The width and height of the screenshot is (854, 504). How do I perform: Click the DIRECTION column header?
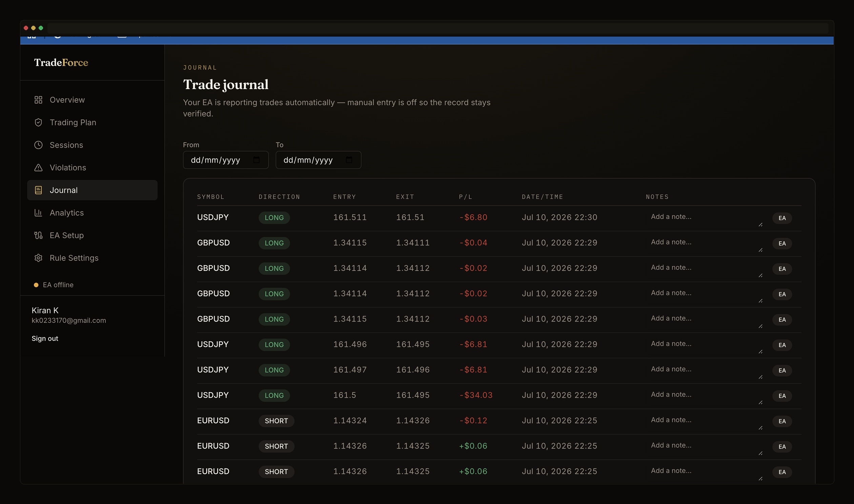(279, 197)
